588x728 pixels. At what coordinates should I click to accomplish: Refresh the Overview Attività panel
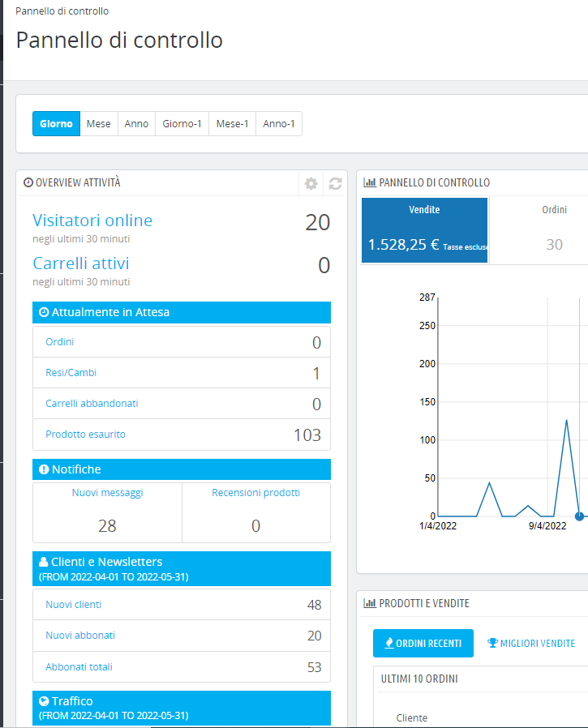point(335,183)
